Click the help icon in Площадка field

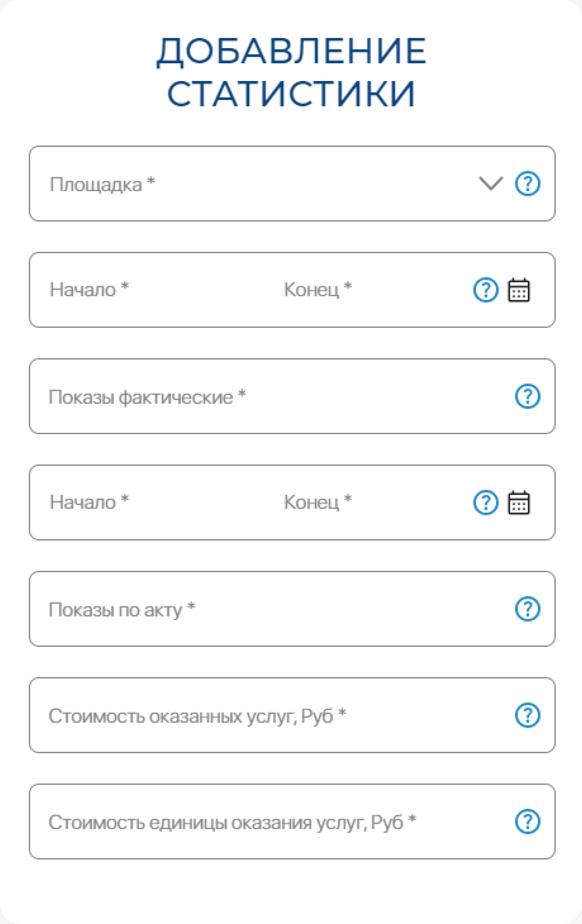click(x=527, y=183)
